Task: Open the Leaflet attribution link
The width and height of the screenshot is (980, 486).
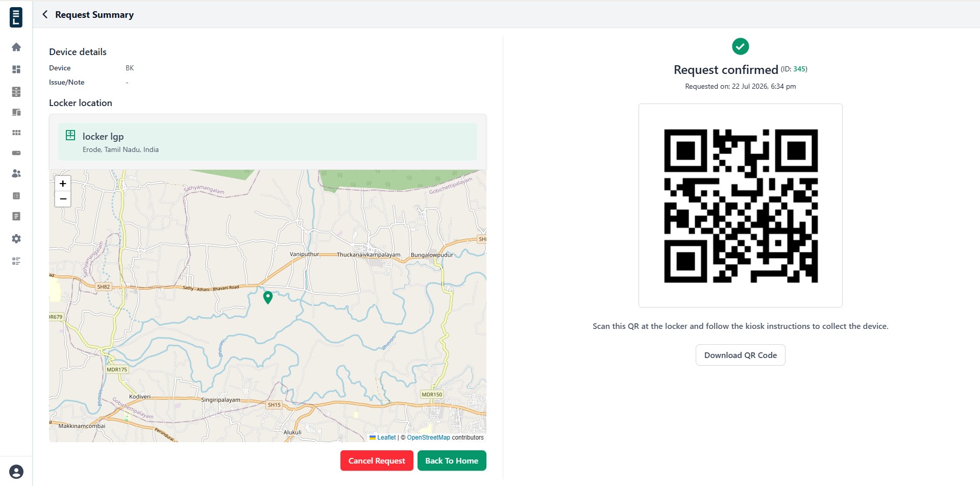Action: click(x=386, y=438)
